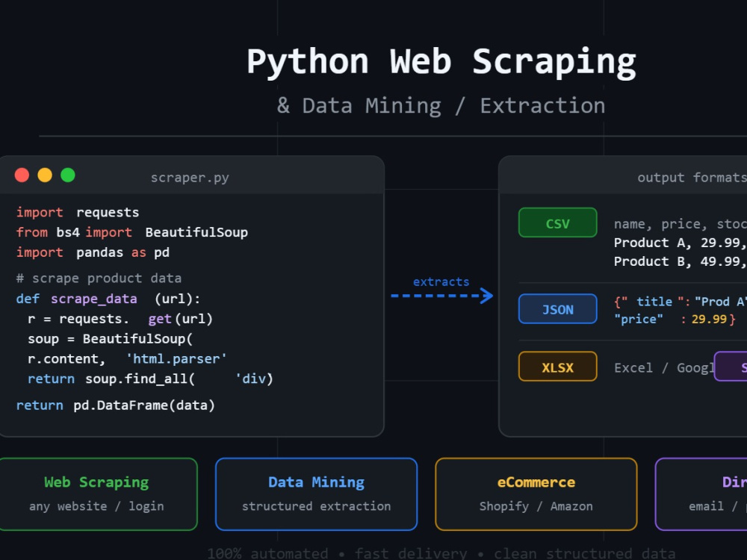Click the 'r = requests. get(url)' line
Image resolution: width=747 pixels, height=560 pixels.
tap(120, 319)
